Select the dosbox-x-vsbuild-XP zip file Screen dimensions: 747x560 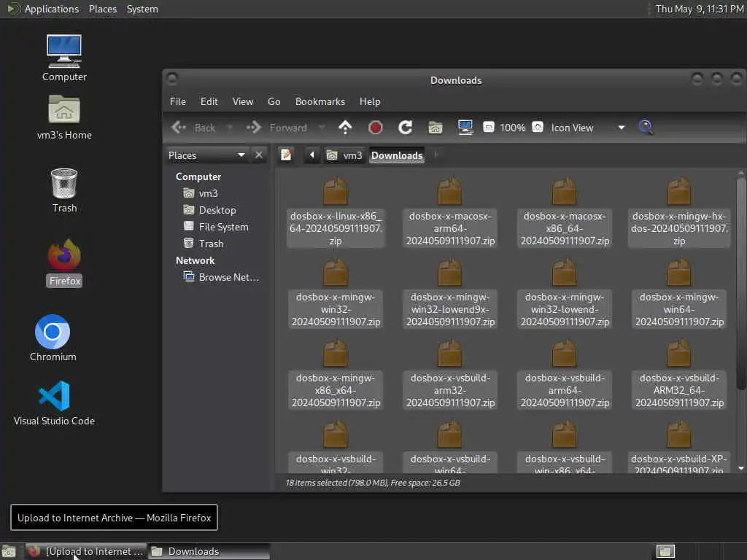pos(679,447)
